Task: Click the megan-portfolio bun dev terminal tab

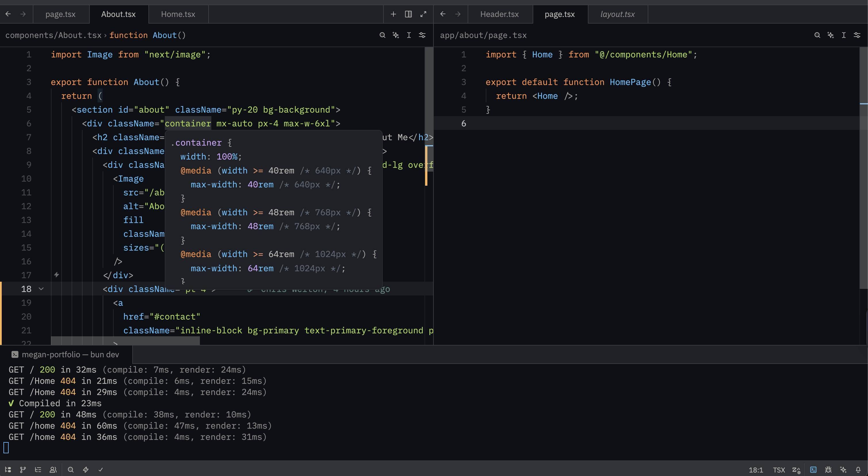Action: [x=66, y=354]
